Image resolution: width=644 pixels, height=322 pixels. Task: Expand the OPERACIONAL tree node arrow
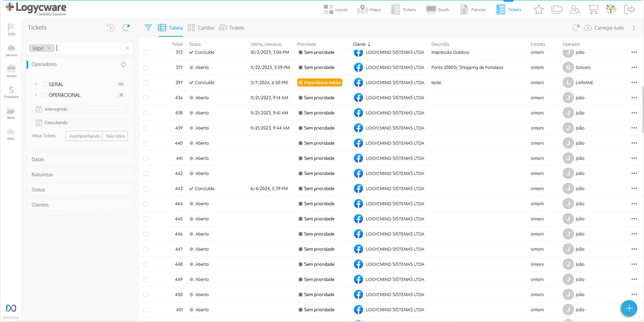coord(36,95)
